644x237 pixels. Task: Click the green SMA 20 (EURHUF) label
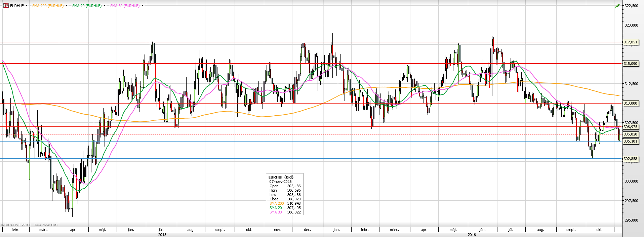pyautogui.click(x=87, y=6)
